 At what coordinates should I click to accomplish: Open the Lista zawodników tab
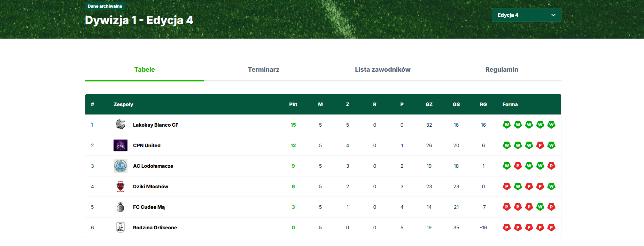(x=382, y=70)
